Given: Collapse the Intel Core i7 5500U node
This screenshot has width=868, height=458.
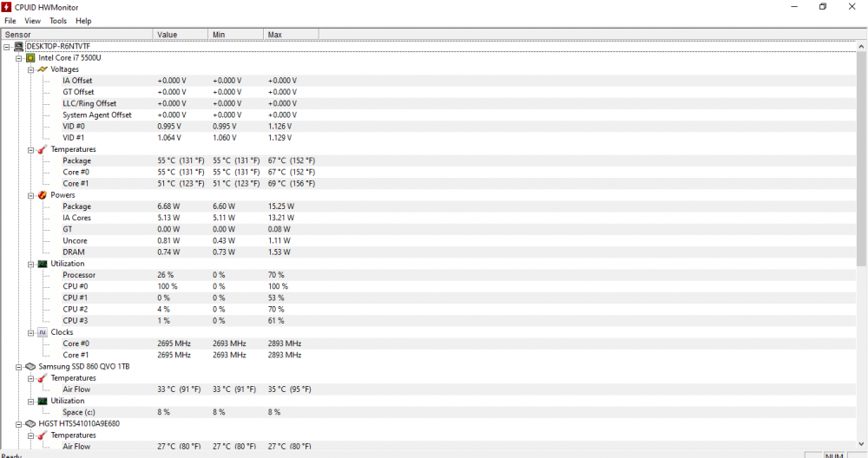Looking at the screenshot, I should pyautogui.click(x=19, y=58).
